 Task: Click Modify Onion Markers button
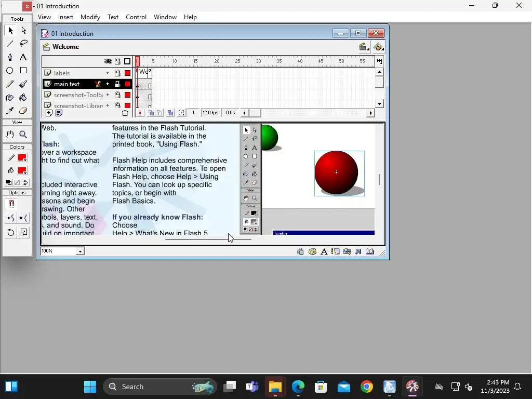181,113
